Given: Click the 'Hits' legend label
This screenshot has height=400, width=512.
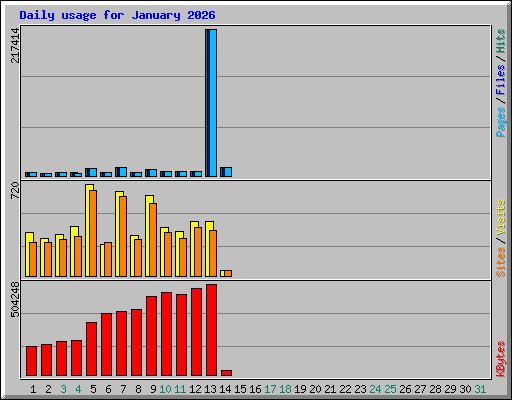Looking at the screenshot, I should pos(500,41).
